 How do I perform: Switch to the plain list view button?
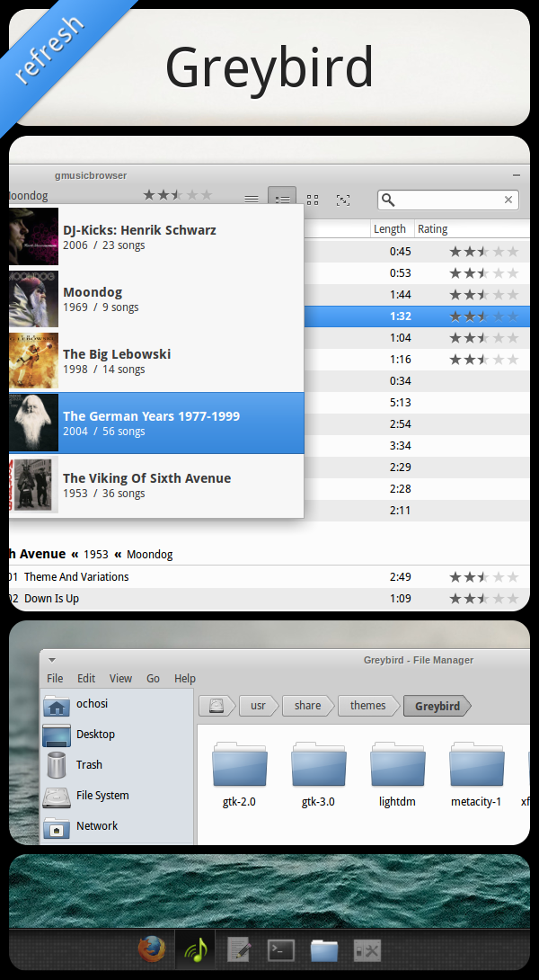click(x=252, y=200)
